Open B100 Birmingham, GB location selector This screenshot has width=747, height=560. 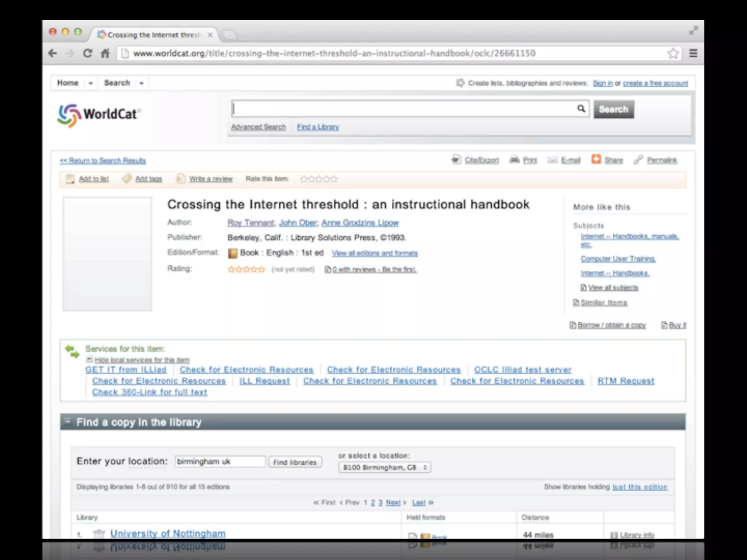(384, 467)
